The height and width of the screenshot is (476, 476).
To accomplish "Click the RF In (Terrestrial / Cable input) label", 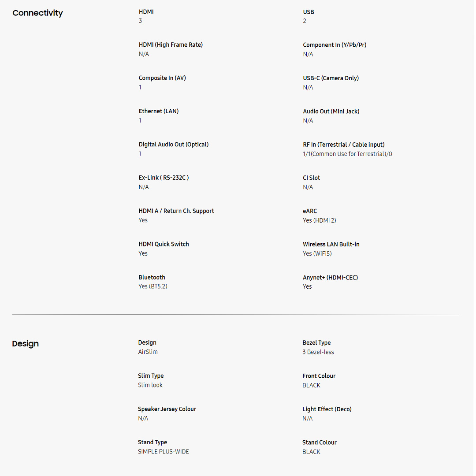I will tap(344, 145).
